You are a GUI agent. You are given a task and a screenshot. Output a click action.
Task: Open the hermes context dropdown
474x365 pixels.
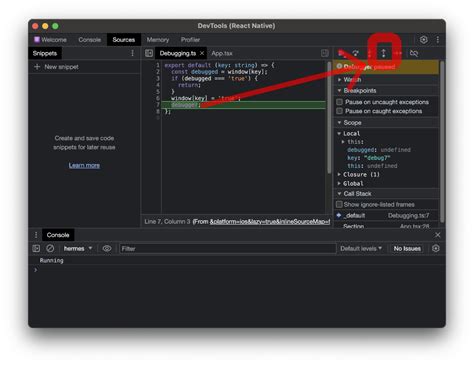[x=78, y=249]
